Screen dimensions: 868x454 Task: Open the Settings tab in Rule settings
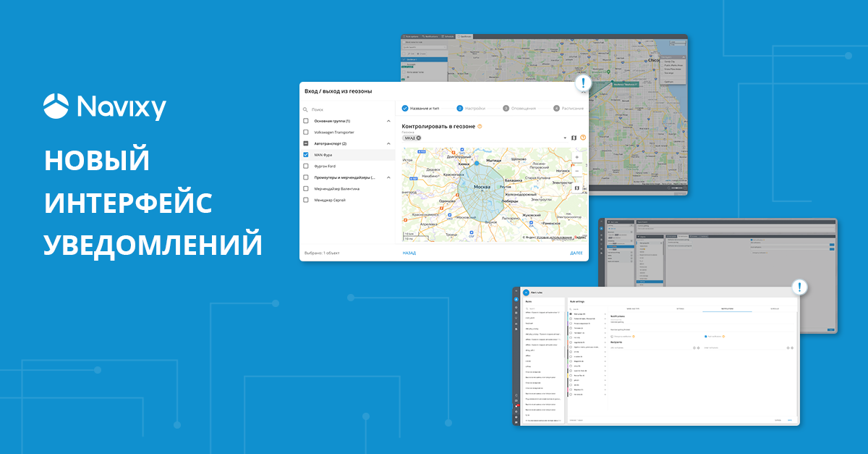click(681, 308)
